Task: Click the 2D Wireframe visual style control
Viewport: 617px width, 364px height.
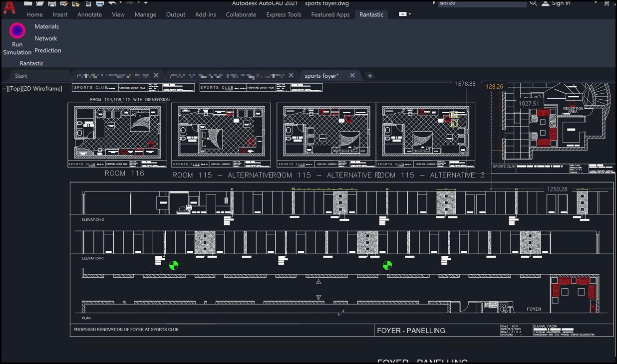Action: coord(42,89)
